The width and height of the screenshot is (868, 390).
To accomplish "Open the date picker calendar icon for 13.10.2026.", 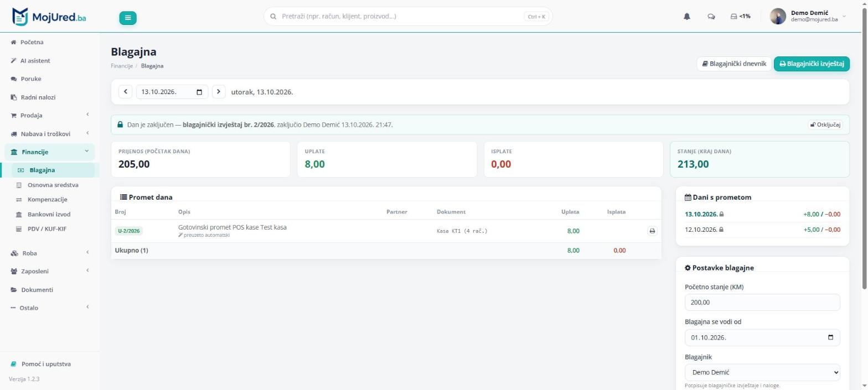I will click(x=199, y=92).
